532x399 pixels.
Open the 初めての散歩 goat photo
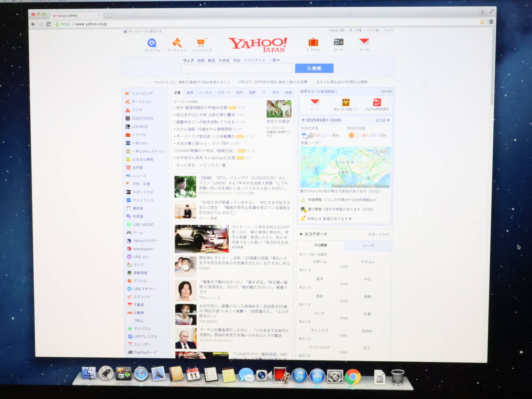coord(279,109)
